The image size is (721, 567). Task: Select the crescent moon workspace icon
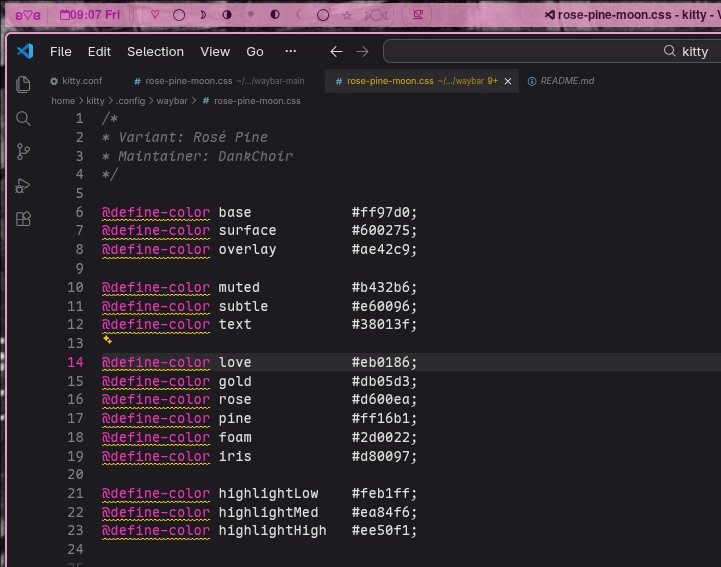point(203,15)
